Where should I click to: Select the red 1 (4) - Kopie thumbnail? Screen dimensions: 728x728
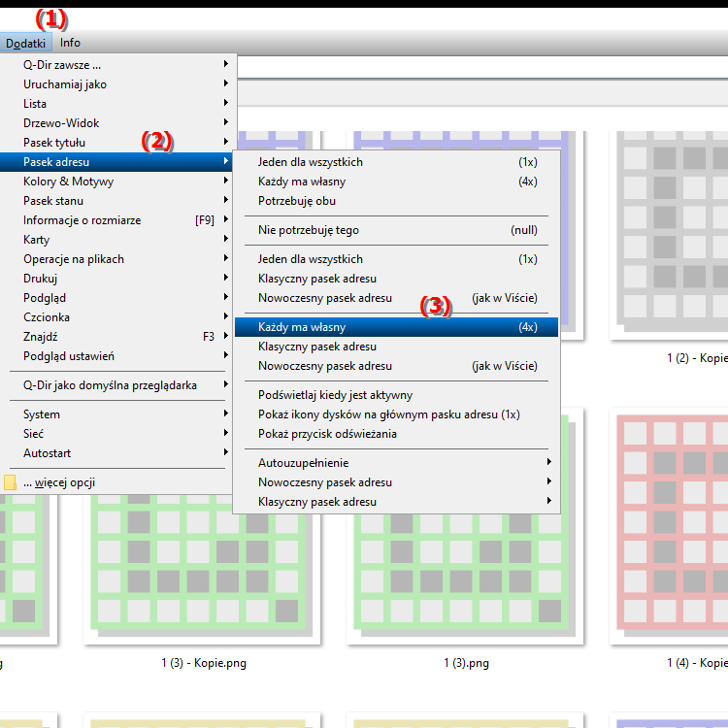(x=669, y=526)
